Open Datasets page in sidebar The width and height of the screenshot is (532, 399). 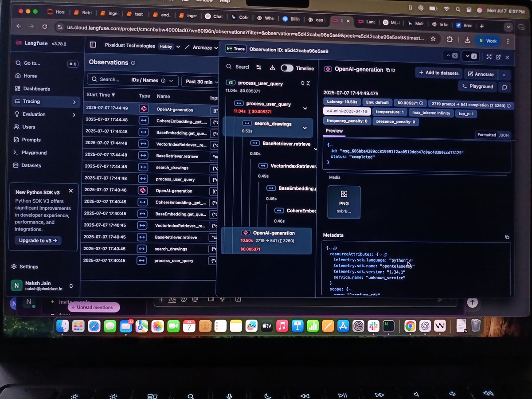click(31, 165)
